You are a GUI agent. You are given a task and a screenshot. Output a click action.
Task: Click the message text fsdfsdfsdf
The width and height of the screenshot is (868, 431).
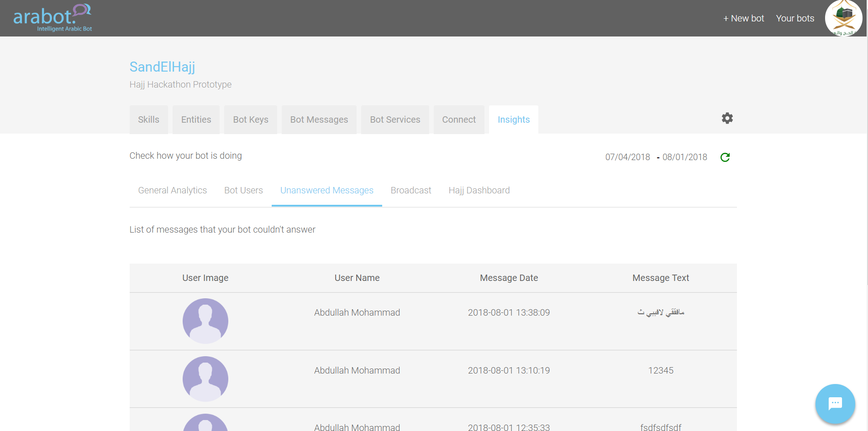pyautogui.click(x=661, y=427)
